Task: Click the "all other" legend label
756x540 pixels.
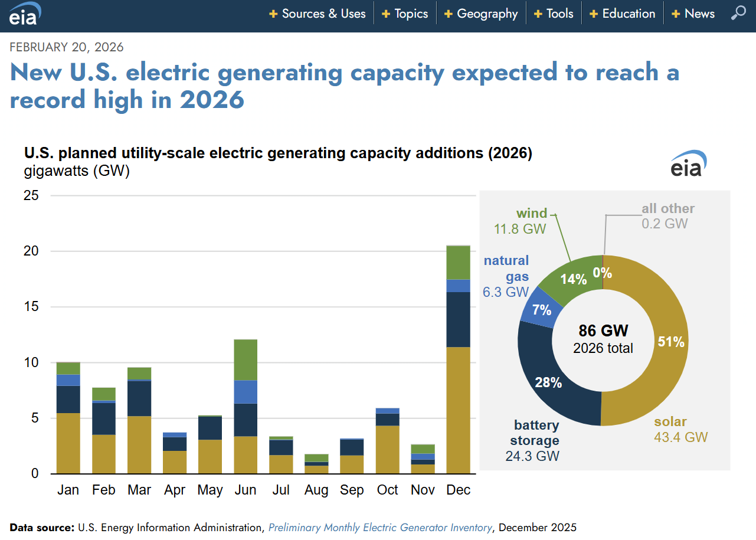Action: [x=668, y=208]
